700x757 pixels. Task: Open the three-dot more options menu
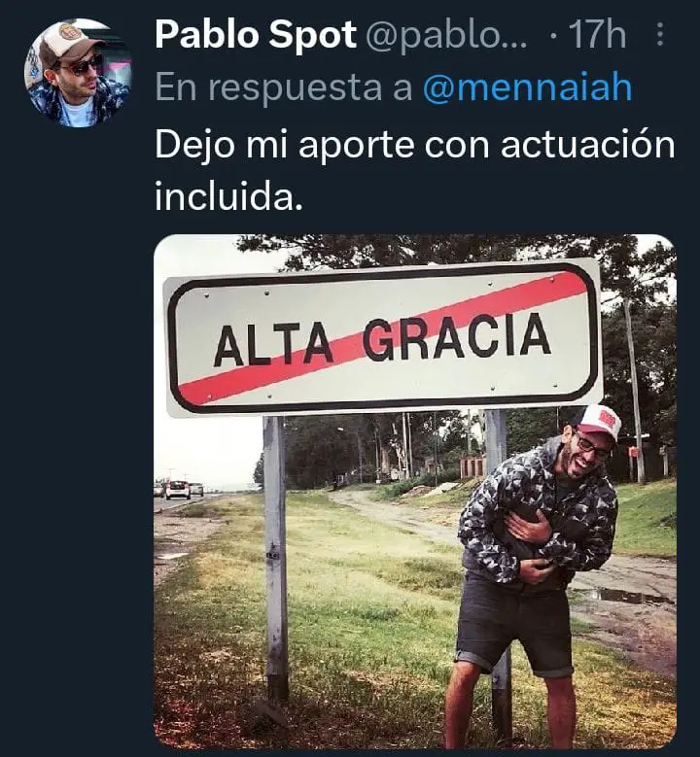pos(660,34)
